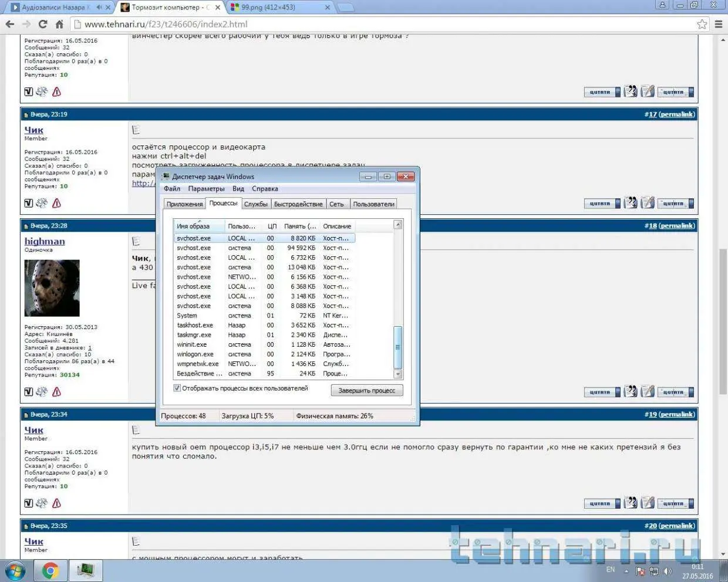Click the V icon in post #17
This screenshot has width=728, height=582.
pos(28,203)
